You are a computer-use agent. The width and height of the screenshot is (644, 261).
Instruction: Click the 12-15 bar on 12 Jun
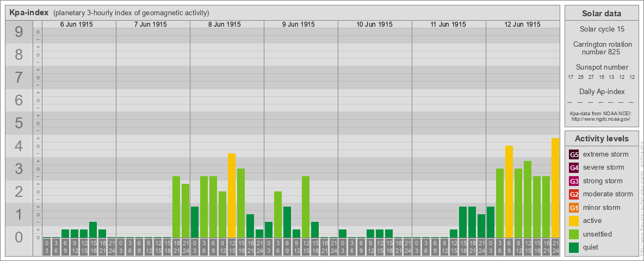coord(528,200)
